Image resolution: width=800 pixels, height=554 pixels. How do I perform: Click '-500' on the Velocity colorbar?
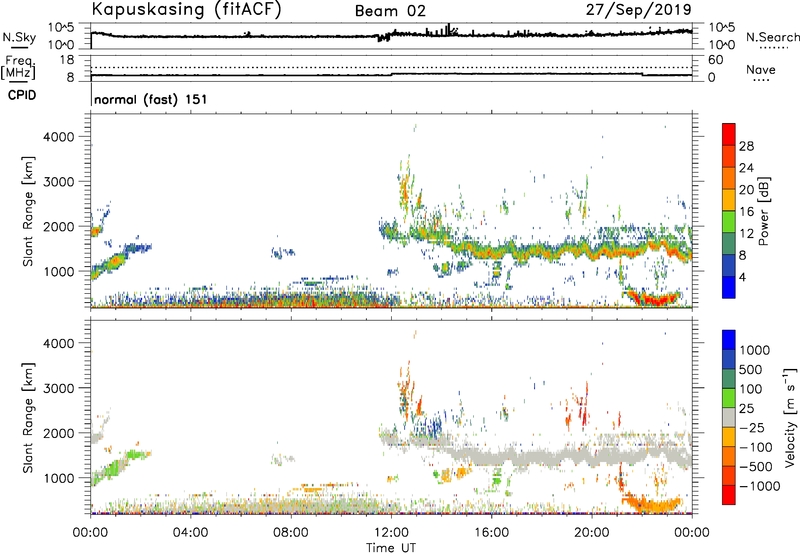point(756,467)
